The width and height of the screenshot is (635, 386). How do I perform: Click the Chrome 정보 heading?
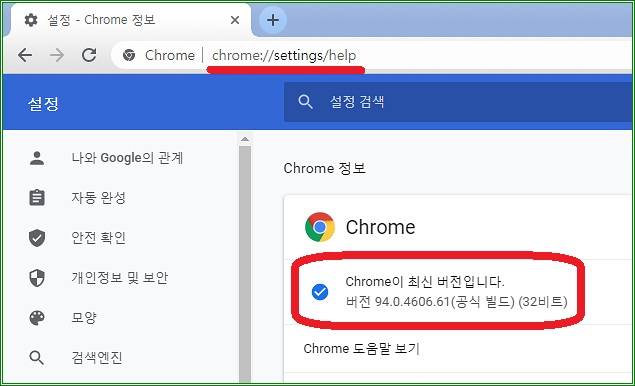[x=324, y=168]
